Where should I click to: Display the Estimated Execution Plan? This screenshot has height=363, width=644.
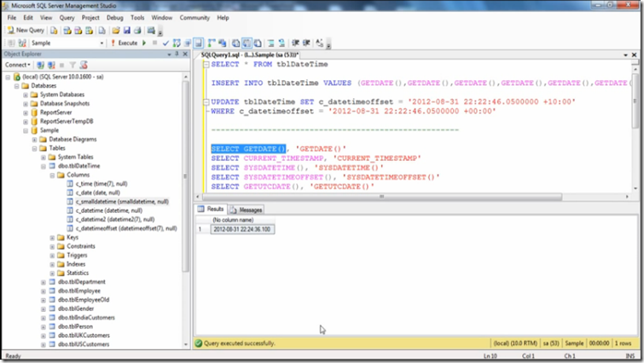[177, 43]
